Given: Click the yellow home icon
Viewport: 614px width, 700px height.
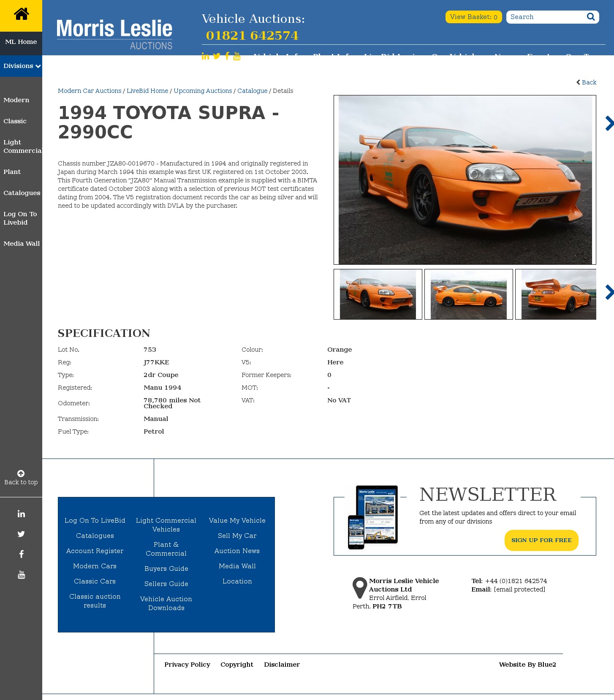Looking at the screenshot, I should pyautogui.click(x=21, y=14).
